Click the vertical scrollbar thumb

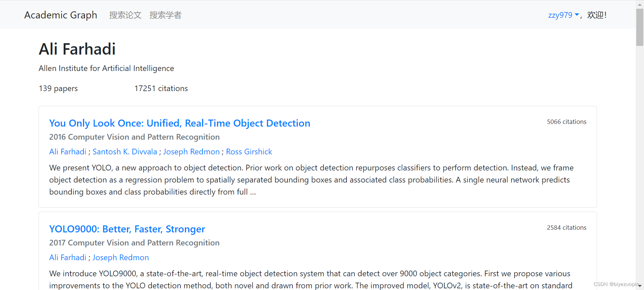[640, 27]
